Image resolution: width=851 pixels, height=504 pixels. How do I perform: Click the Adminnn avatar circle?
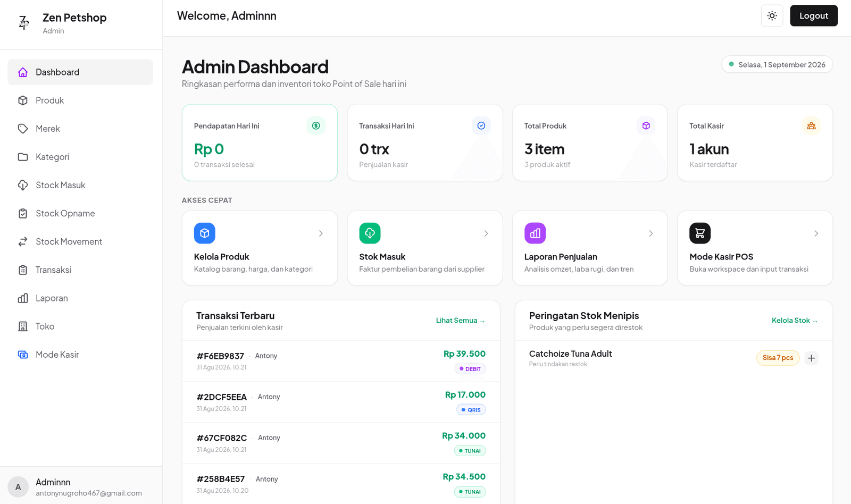click(x=18, y=487)
